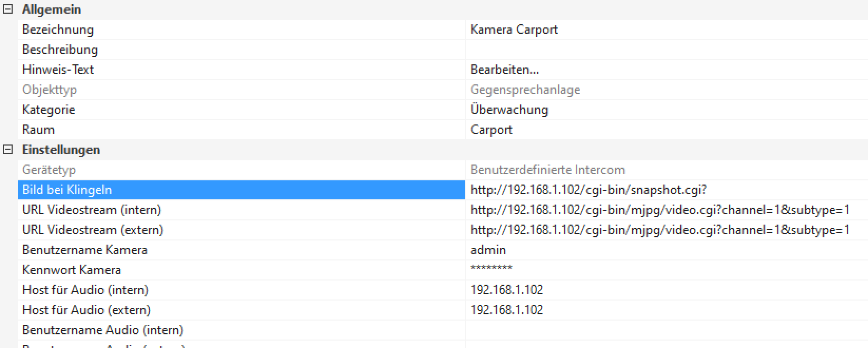Select the Hinweis-Text property label

click(x=58, y=70)
